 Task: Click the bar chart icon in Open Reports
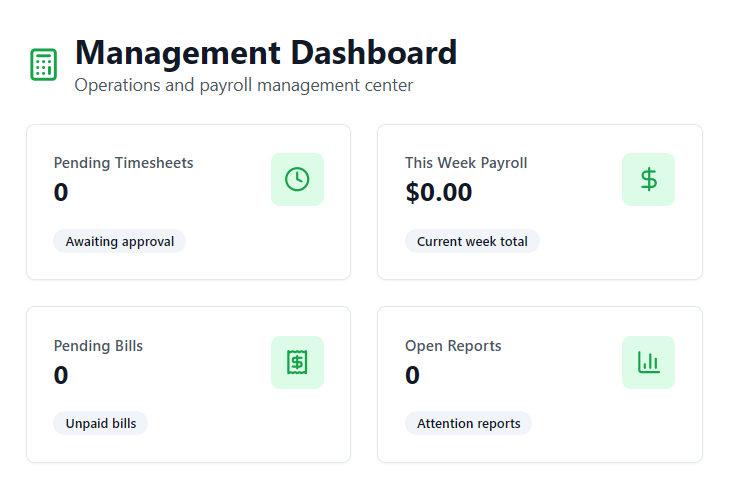coord(648,362)
